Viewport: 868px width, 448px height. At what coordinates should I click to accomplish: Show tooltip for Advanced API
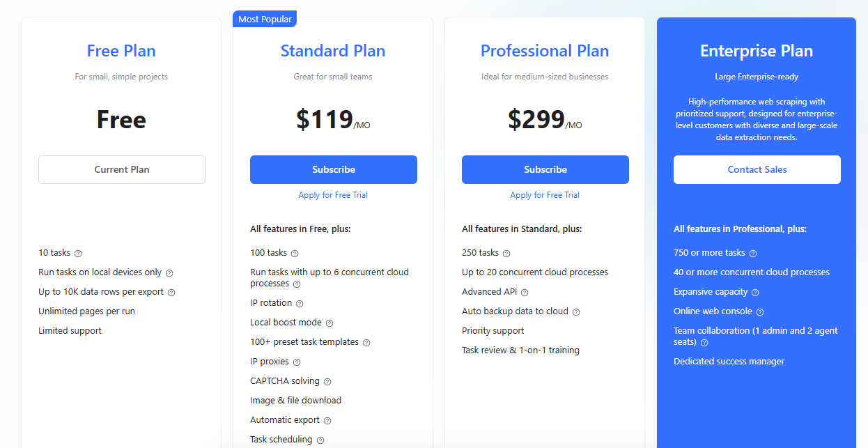tap(525, 293)
